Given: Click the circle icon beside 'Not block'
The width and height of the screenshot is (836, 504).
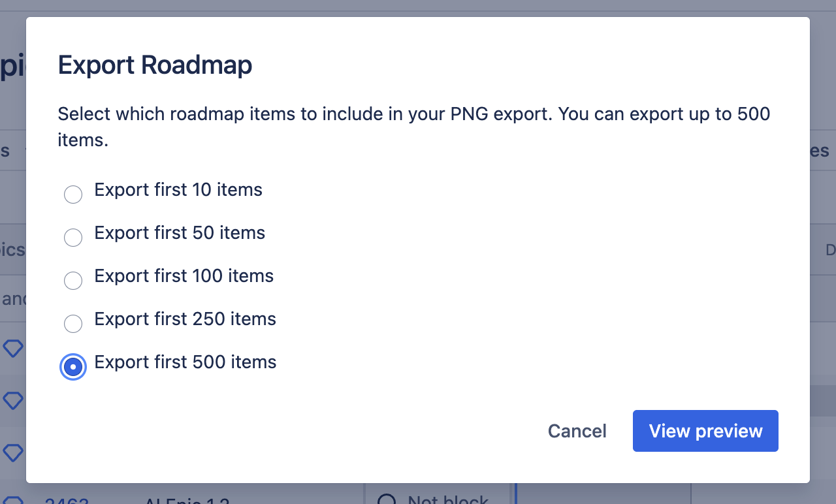Looking at the screenshot, I should (x=387, y=501).
